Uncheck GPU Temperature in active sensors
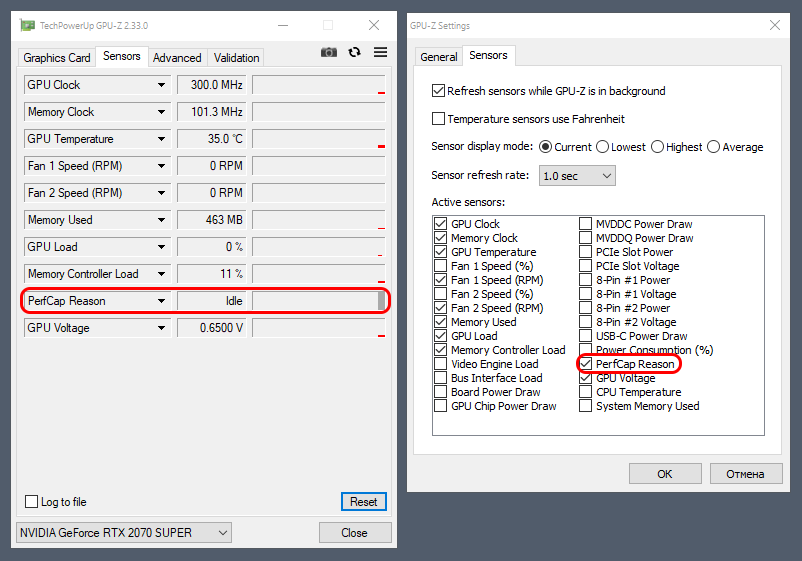The image size is (802, 561). click(x=440, y=252)
